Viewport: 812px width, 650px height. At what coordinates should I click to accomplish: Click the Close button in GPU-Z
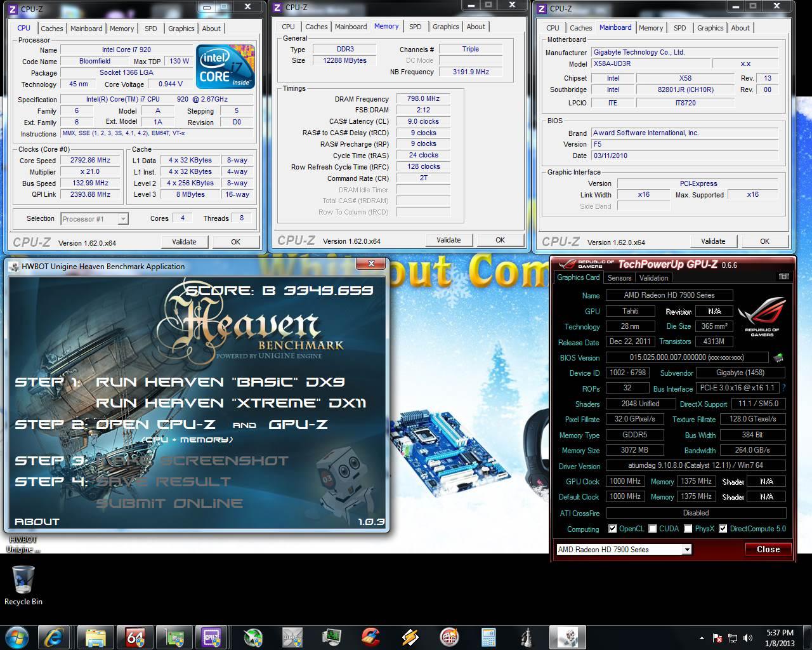(x=768, y=549)
